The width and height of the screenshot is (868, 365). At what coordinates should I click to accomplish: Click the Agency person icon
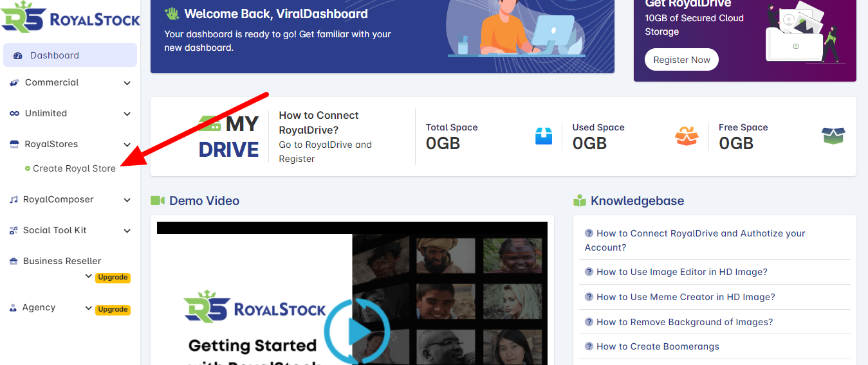(13, 308)
